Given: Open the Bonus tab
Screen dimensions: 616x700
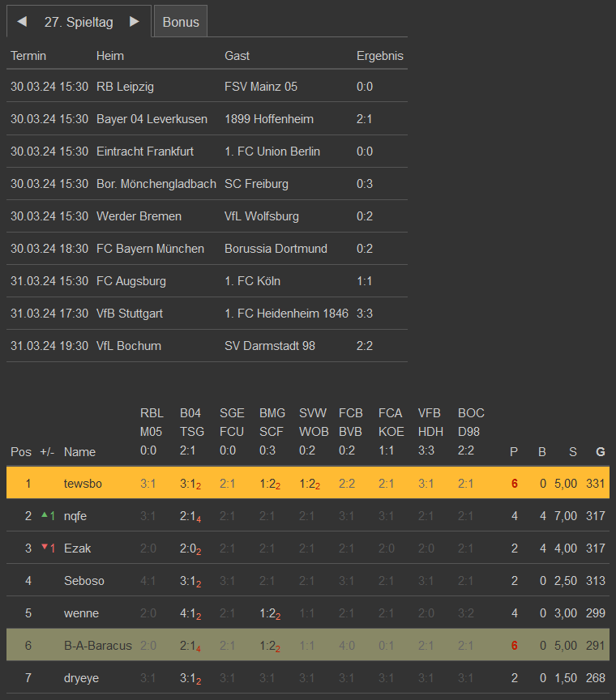Looking at the screenshot, I should (181, 22).
